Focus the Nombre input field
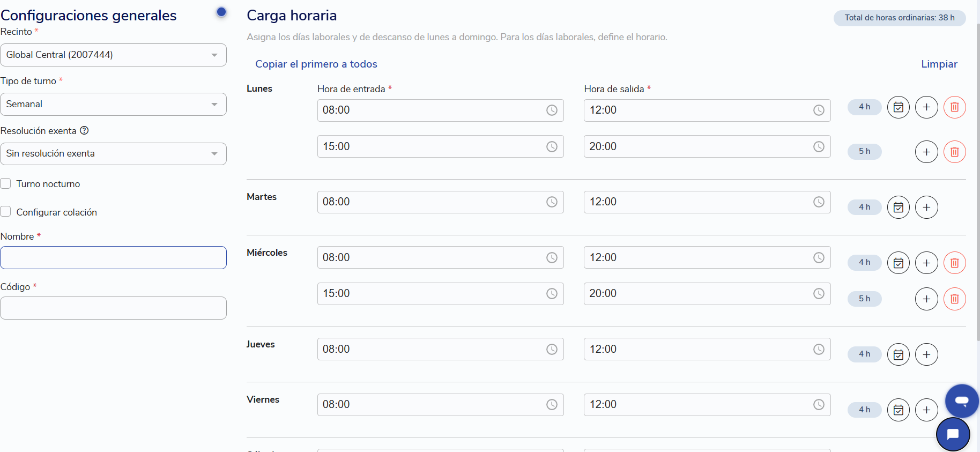The width and height of the screenshot is (980, 452). (x=113, y=257)
